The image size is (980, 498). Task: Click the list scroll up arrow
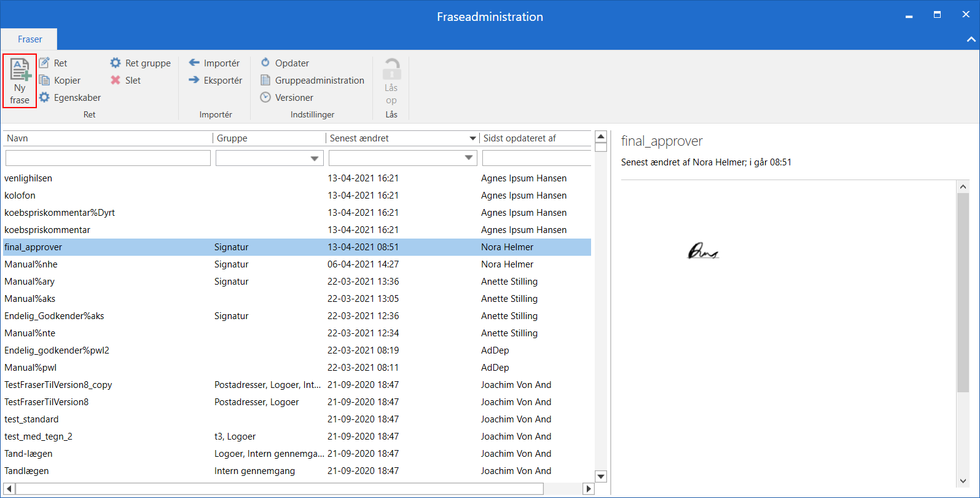point(601,136)
